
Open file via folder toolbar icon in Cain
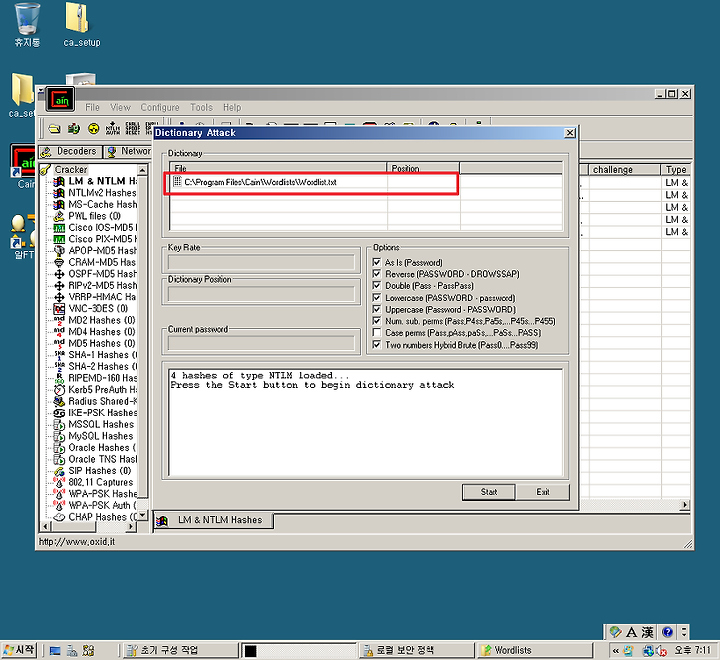click(54, 129)
